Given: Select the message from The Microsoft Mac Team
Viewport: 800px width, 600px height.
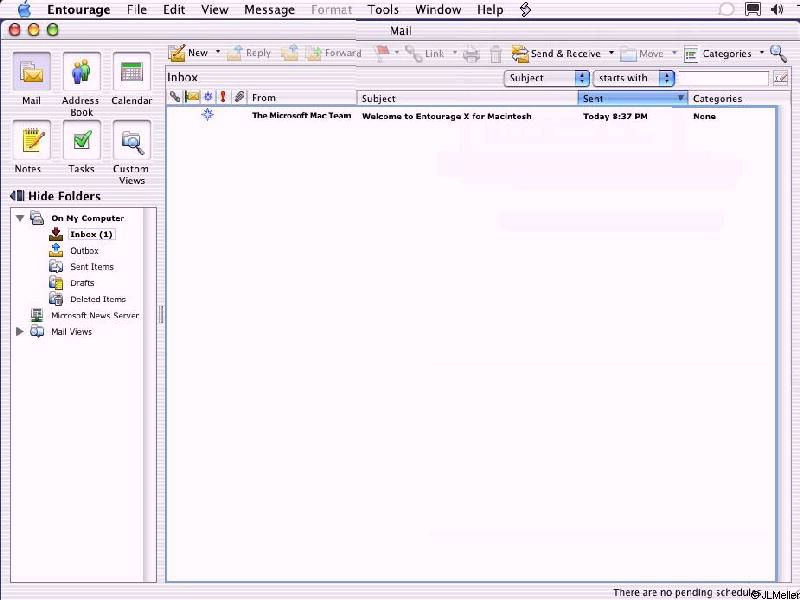Looking at the screenshot, I should click(302, 115).
